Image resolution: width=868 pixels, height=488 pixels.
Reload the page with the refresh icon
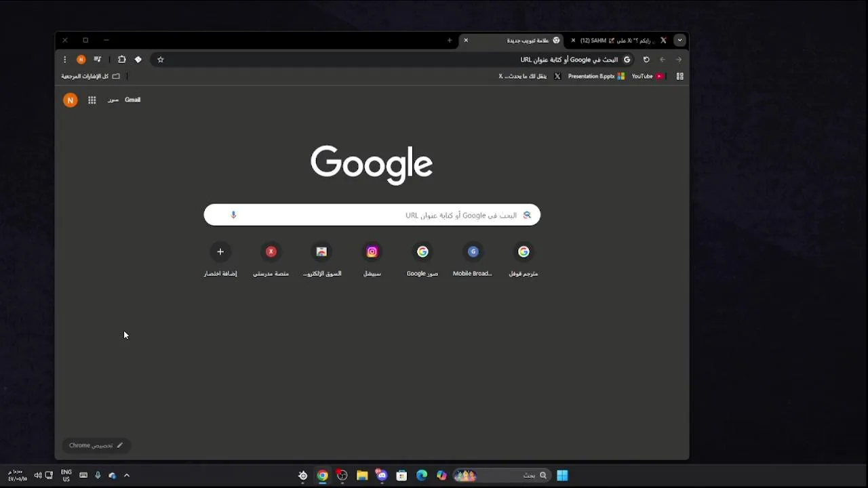pyautogui.click(x=646, y=60)
